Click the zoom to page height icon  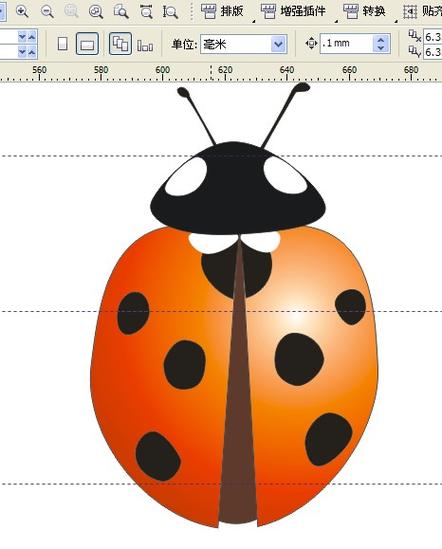click(x=171, y=12)
